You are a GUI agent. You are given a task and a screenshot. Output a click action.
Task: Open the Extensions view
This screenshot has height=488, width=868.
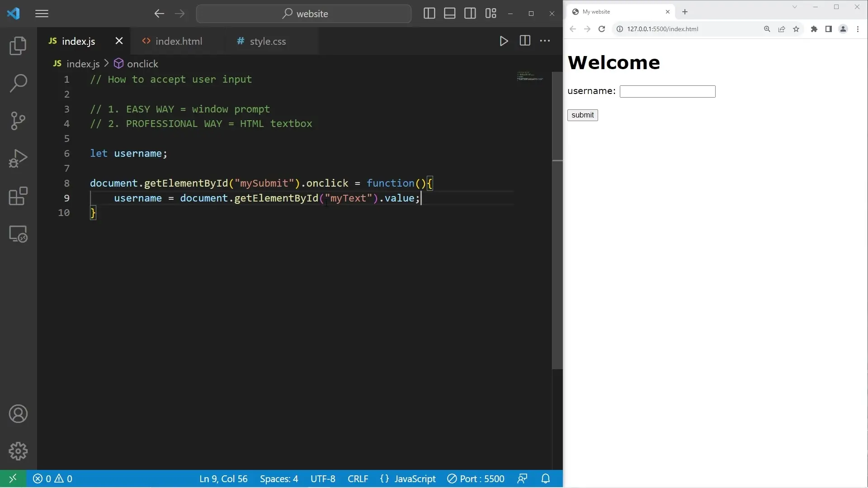pos(18,196)
